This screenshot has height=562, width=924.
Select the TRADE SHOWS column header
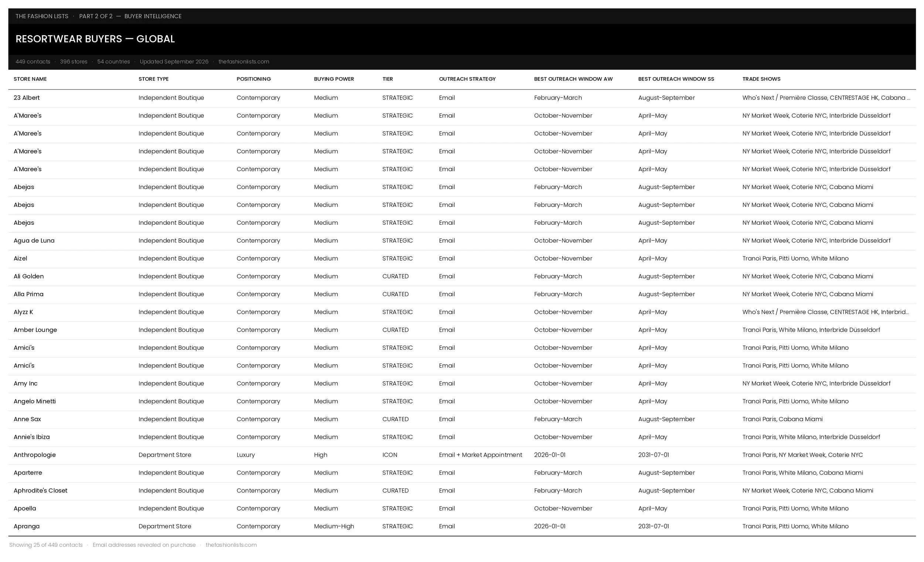(761, 79)
